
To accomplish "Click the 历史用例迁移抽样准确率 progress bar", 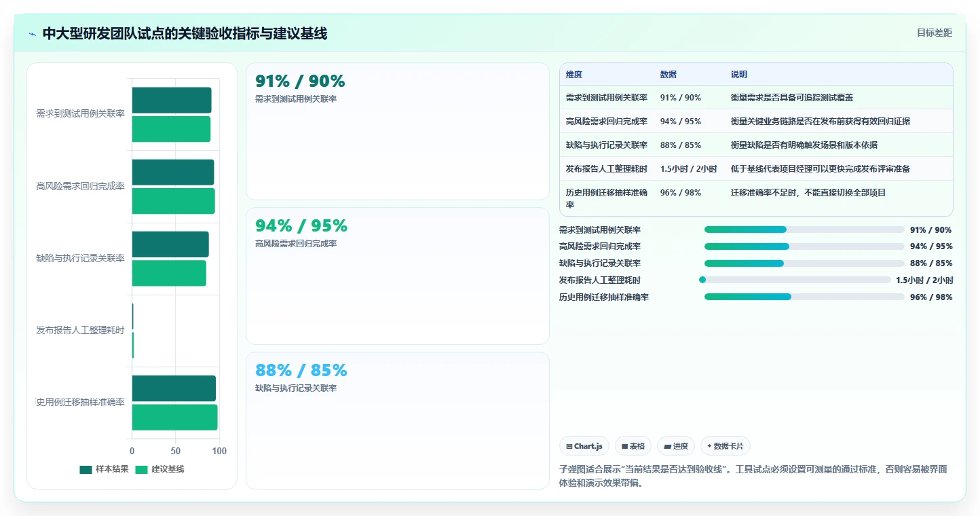I will click(x=804, y=297).
